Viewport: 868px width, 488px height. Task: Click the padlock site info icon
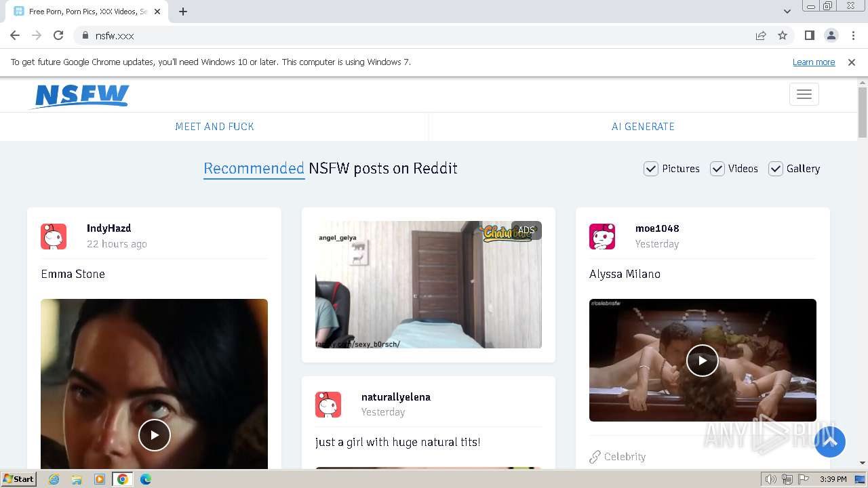(x=85, y=35)
